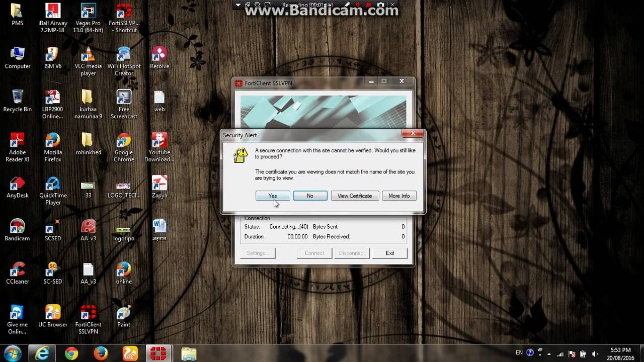Click the EN language indicator
Viewport: 644px width, 362px height.
pos(519,353)
